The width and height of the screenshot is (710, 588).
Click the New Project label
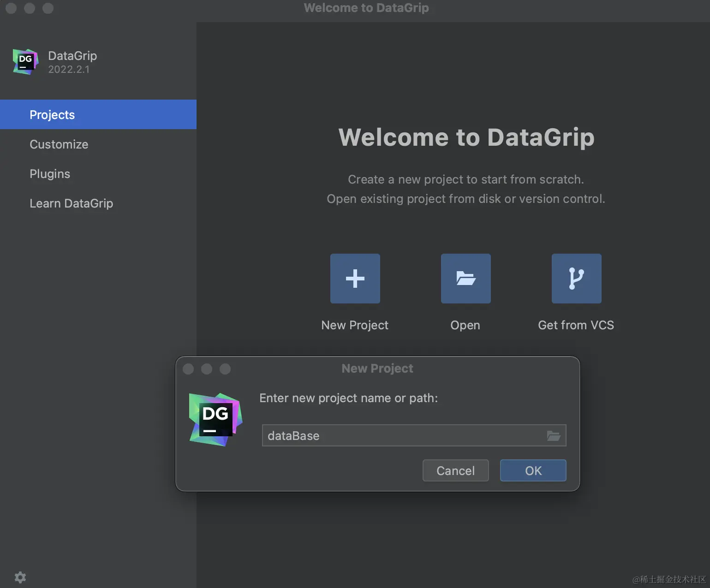tap(355, 325)
